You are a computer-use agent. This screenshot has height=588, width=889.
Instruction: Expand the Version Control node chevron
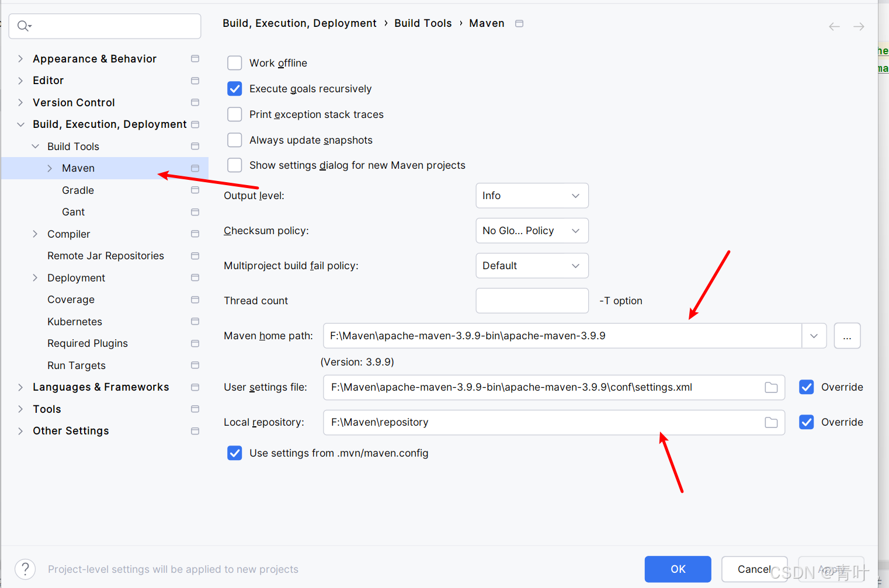pos(20,102)
